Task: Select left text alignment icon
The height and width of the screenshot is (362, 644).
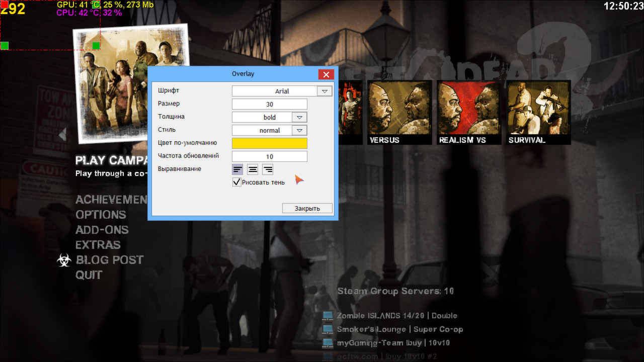Action: tap(237, 169)
